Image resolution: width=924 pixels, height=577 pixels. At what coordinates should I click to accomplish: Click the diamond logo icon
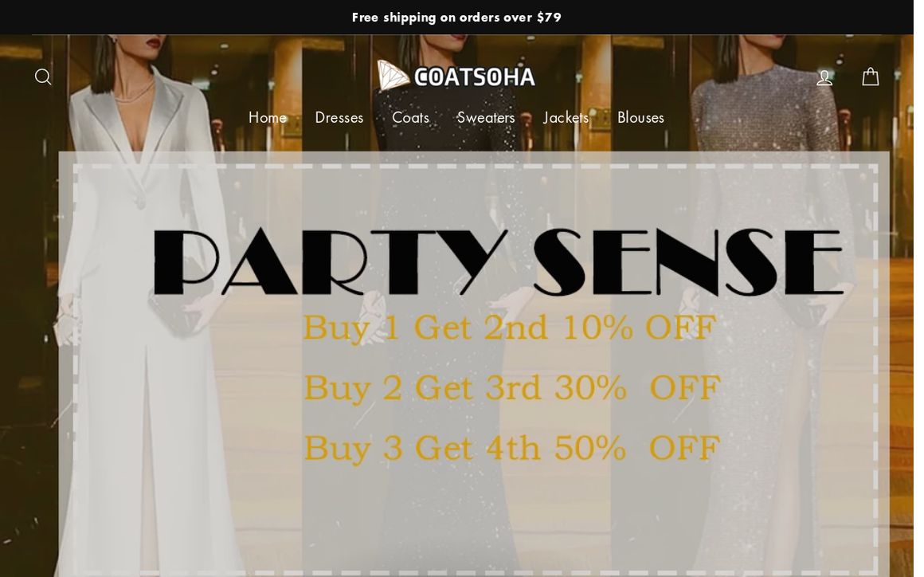(x=393, y=76)
